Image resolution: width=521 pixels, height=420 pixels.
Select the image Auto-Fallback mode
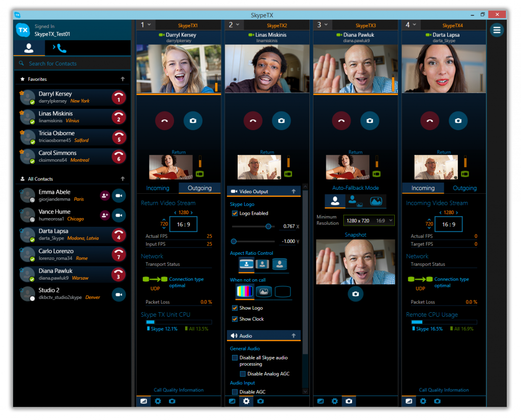tap(376, 201)
